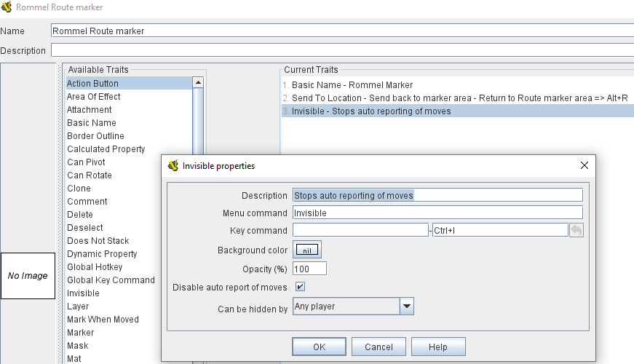The width and height of the screenshot is (634, 364).
Task: Confirm with the OK button
Action: (x=319, y=347)
